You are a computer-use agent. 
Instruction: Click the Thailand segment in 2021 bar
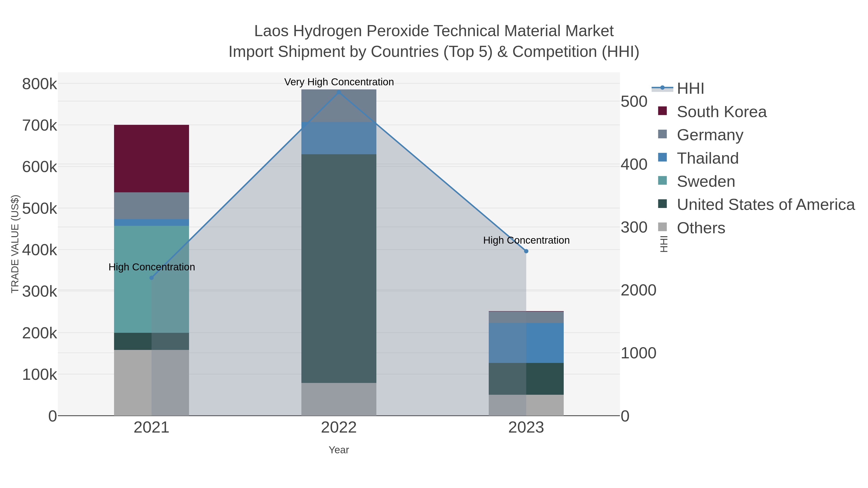tap(152, 223)
